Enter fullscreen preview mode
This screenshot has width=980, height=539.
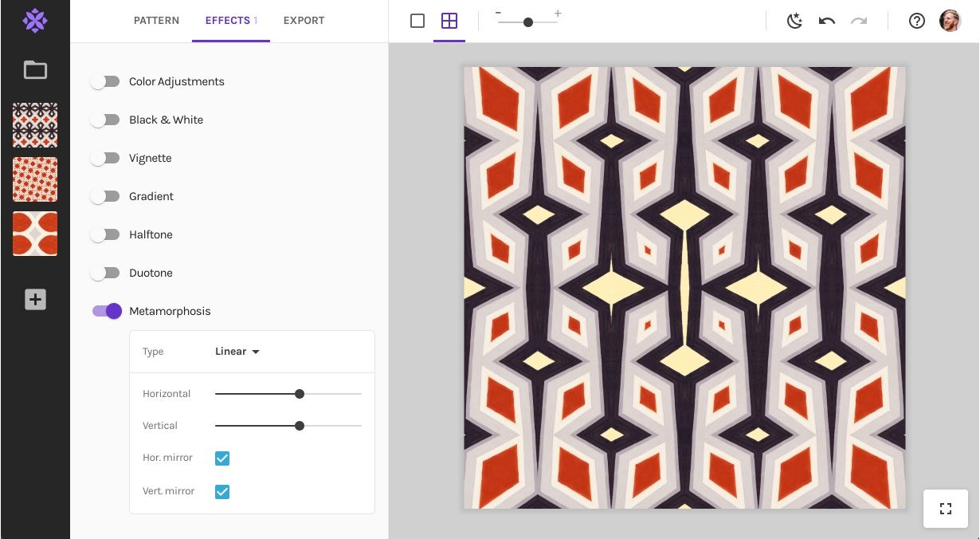pos(946,509)
